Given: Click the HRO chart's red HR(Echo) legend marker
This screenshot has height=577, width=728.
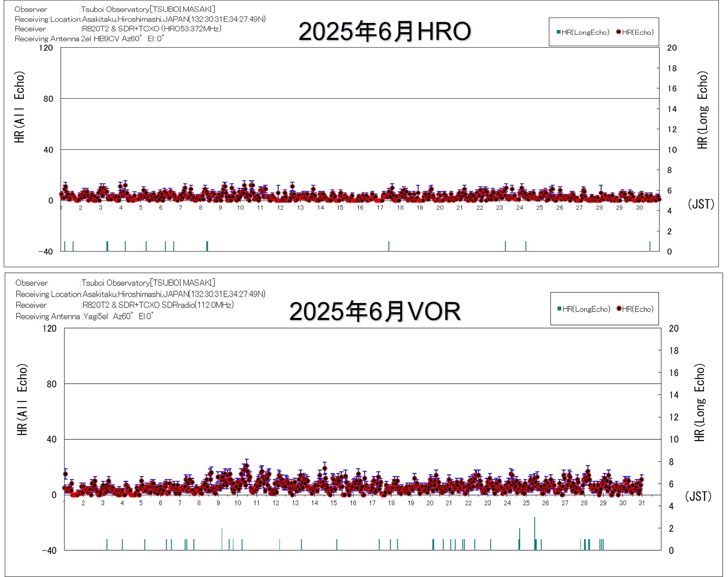Looking at the screenshot, I should coord(618,32).
